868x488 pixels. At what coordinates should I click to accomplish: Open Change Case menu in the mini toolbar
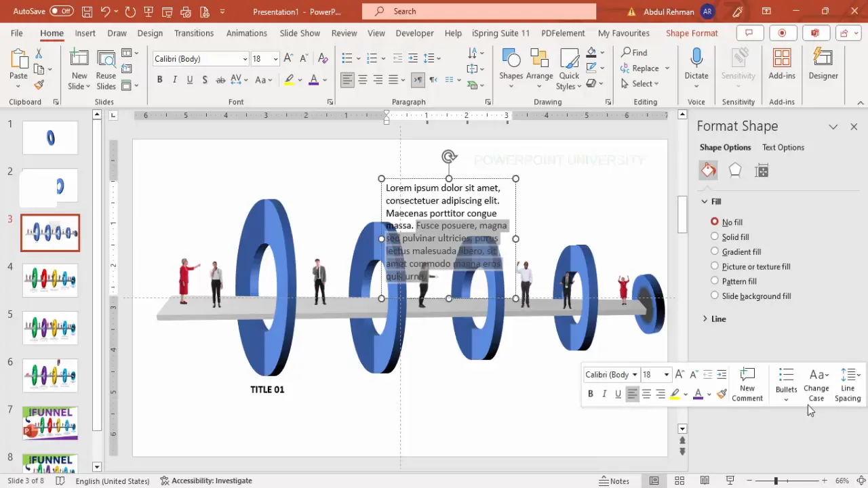[x=816, y=384]
